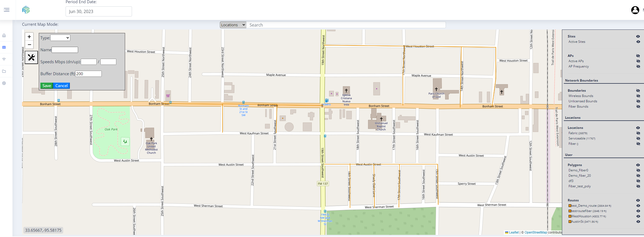Screen dimensions: 644x237
Task: Show the Serviceable locations layer
Action: pyautogui.click(x=638, y=138)
